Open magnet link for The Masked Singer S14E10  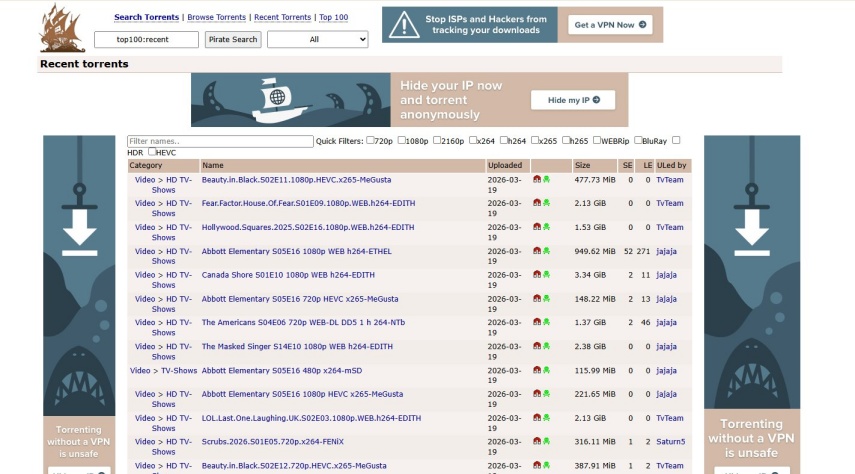(537, 346)
